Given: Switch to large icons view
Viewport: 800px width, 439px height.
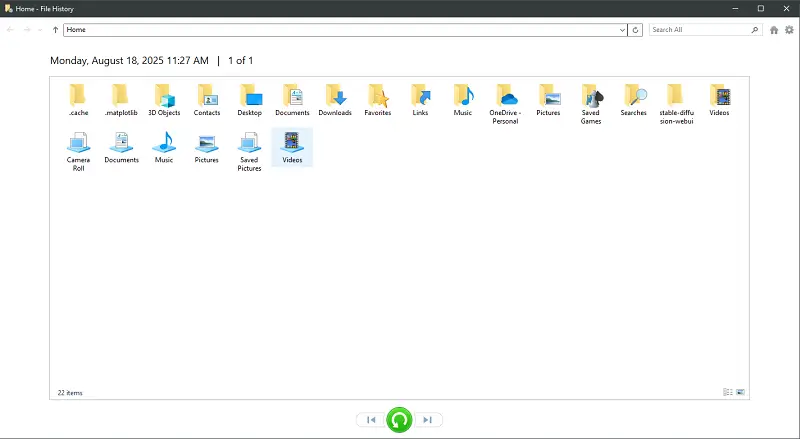Looking at the screenshot, I should 740,392.
